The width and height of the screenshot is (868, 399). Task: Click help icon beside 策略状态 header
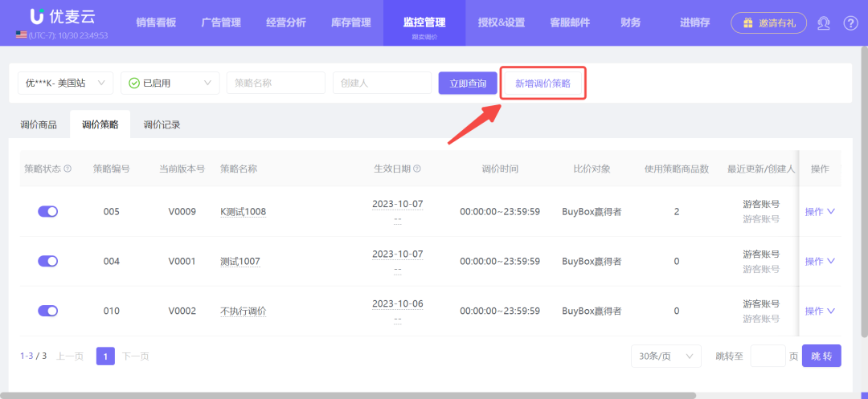click(68, 169)
